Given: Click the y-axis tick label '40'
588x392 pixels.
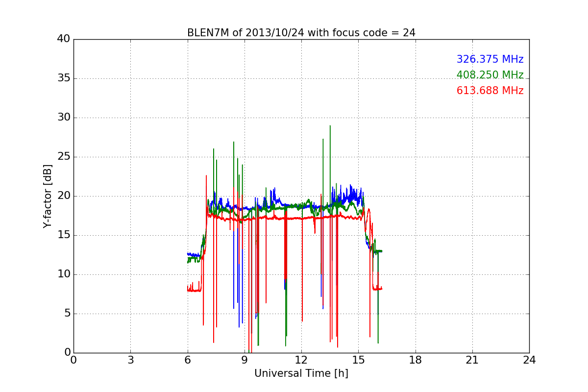Looking at the screenshot, I should point(64,39).
